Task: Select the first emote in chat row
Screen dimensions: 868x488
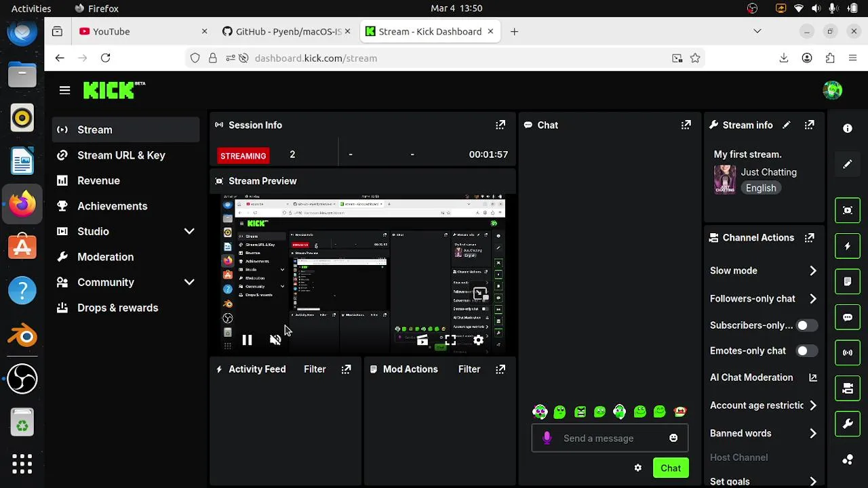Action: pos(540,411)
